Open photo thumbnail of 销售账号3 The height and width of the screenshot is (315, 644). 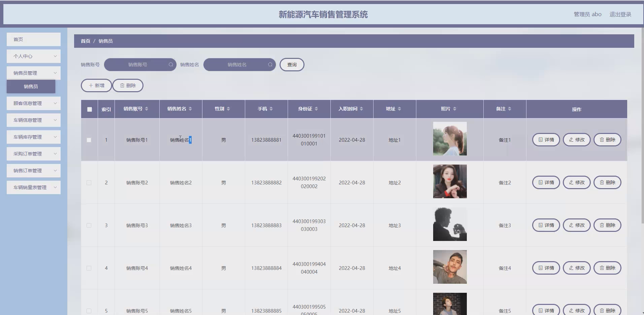tap(450, 224)
